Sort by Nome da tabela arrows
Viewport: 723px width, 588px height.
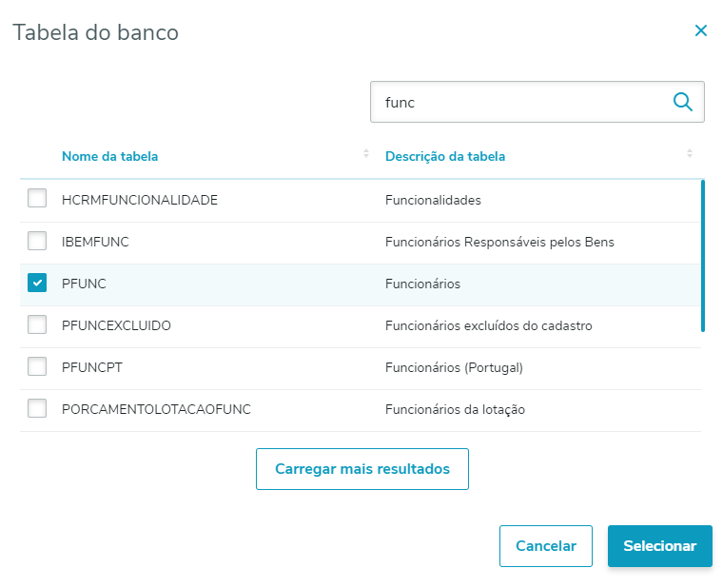(x=366, y=155)
